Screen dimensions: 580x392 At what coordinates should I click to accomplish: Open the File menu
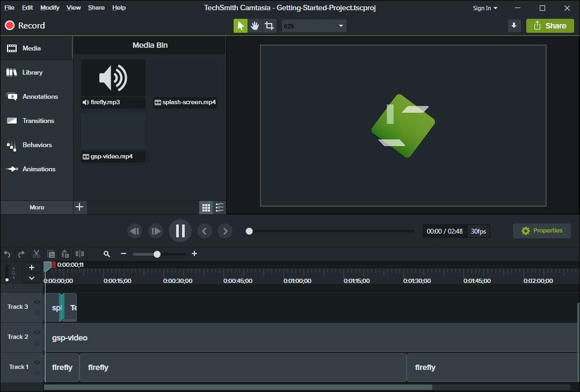coord(9,8)
